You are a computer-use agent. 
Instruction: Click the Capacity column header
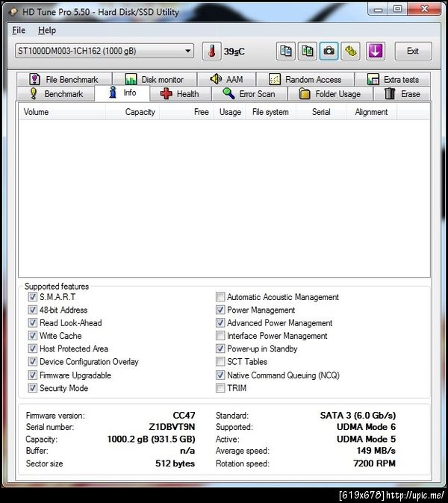(x=133, y=112)
